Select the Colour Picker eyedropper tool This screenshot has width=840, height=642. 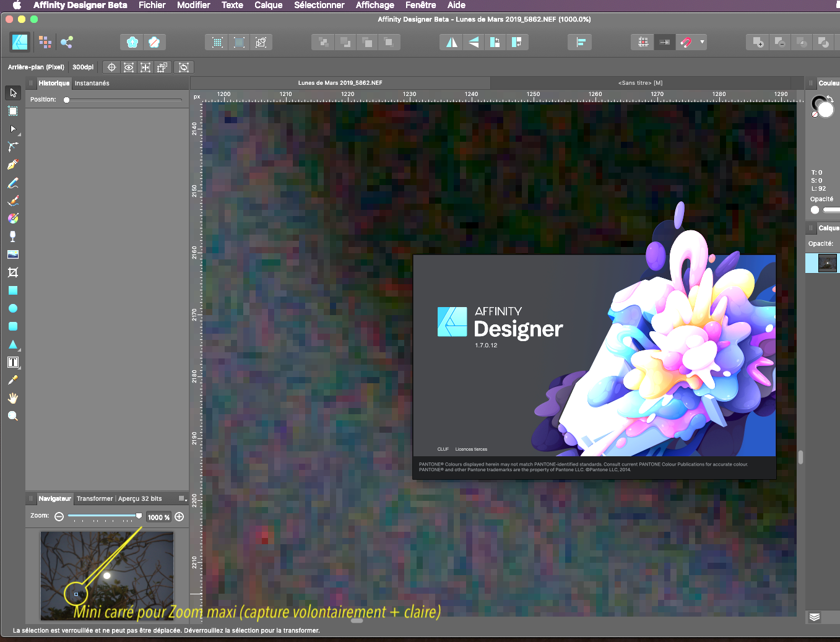pyautogui.click(x=13, y=380)
